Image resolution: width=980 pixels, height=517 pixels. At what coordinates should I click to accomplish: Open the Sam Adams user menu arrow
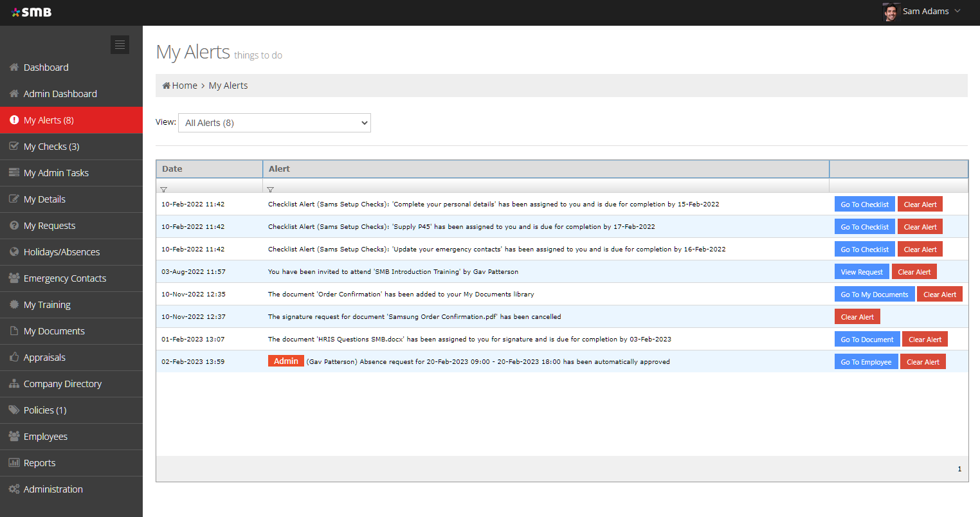tap(957, 11)
